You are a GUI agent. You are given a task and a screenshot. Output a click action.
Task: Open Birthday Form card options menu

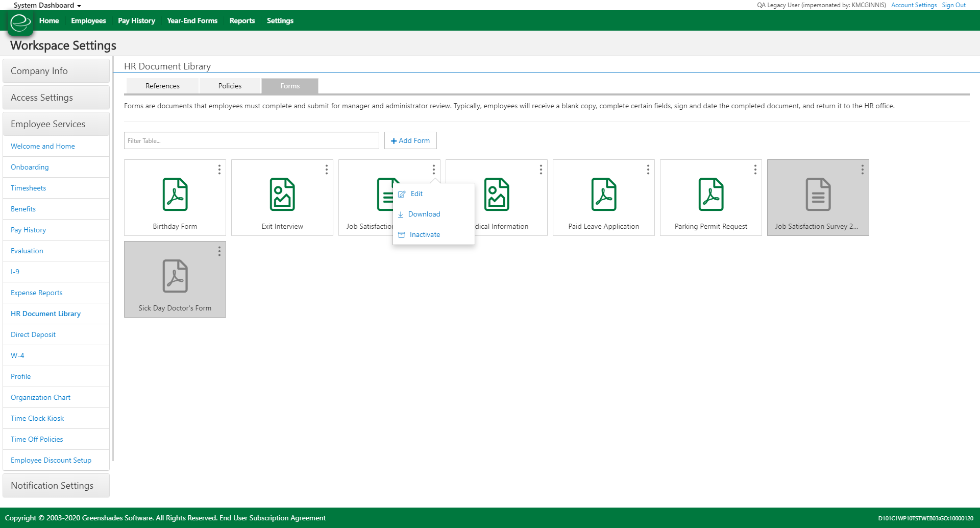click(x=219, y=170)
